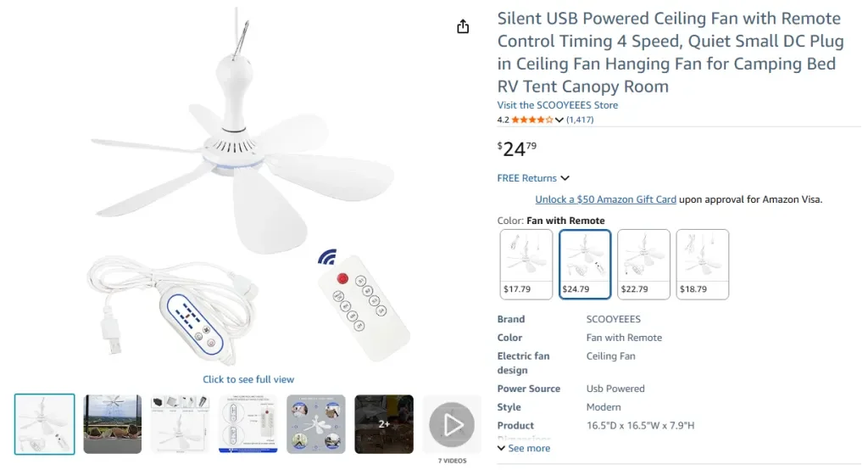The width and height of the screenshot is (868, 470).
Task: Choose the $22.79 color option
Action: (643, 264)
